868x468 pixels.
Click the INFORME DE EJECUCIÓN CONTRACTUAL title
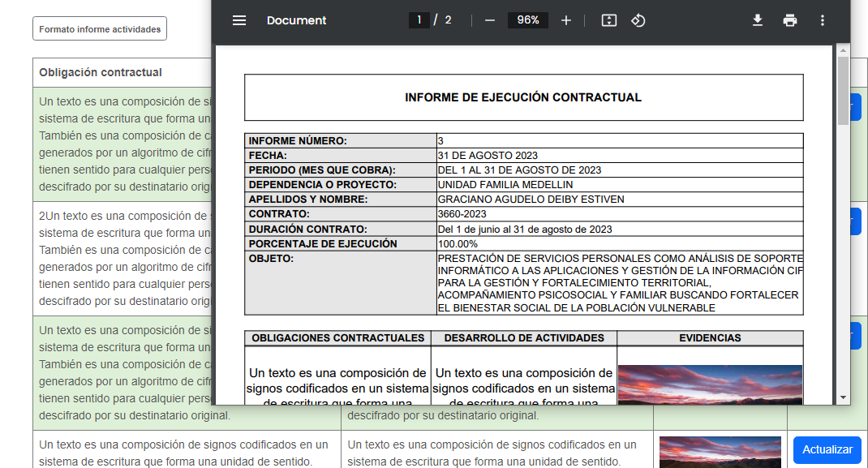point(523,97)
